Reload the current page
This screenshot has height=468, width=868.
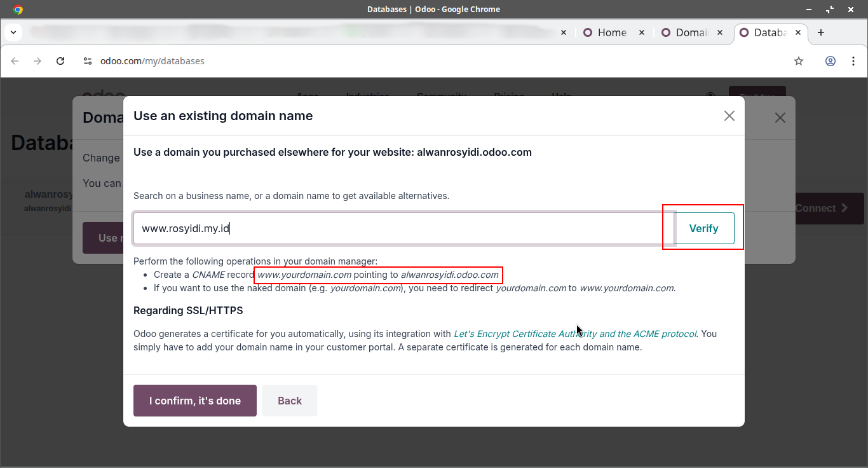coord(60,61)
